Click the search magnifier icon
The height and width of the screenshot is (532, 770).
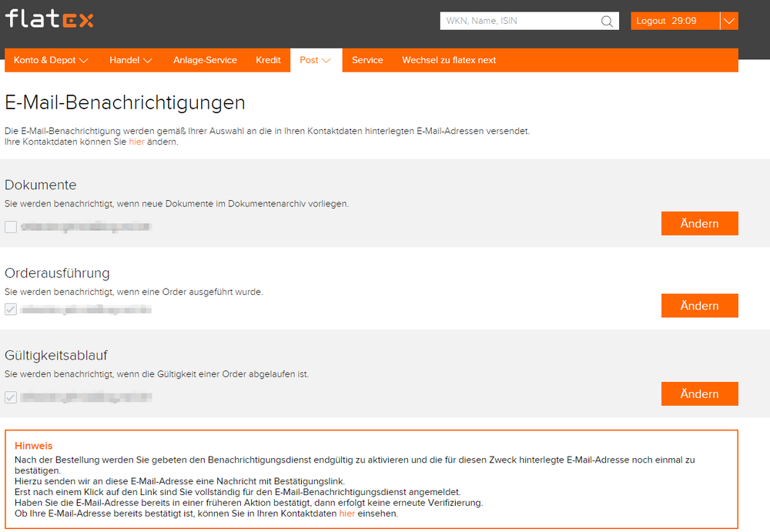coord(607,21)
